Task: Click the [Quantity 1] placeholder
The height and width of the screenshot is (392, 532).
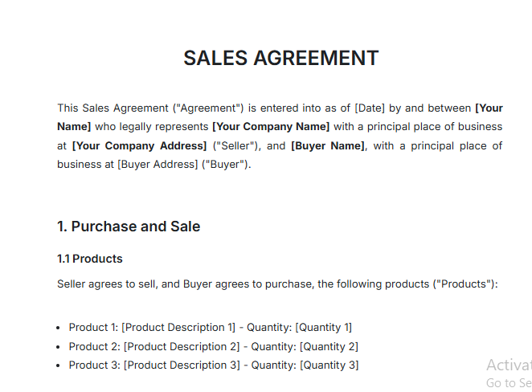Action: click(323, 327)
